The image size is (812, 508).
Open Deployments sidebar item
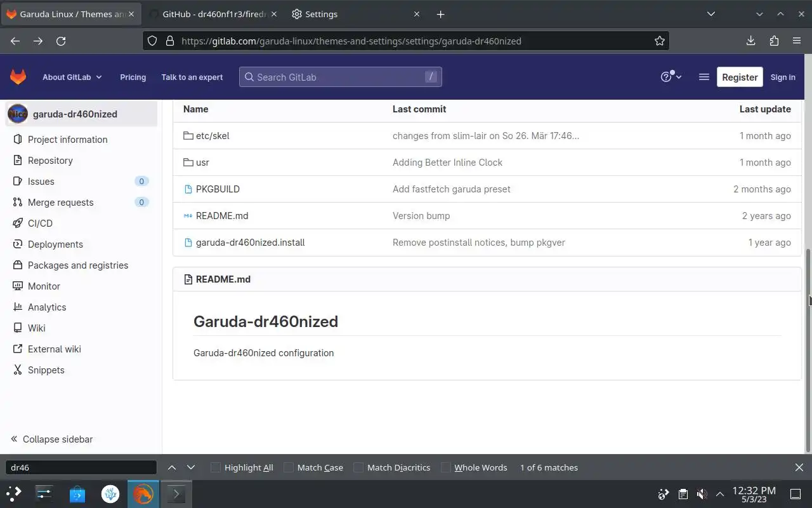pos(81,244)
